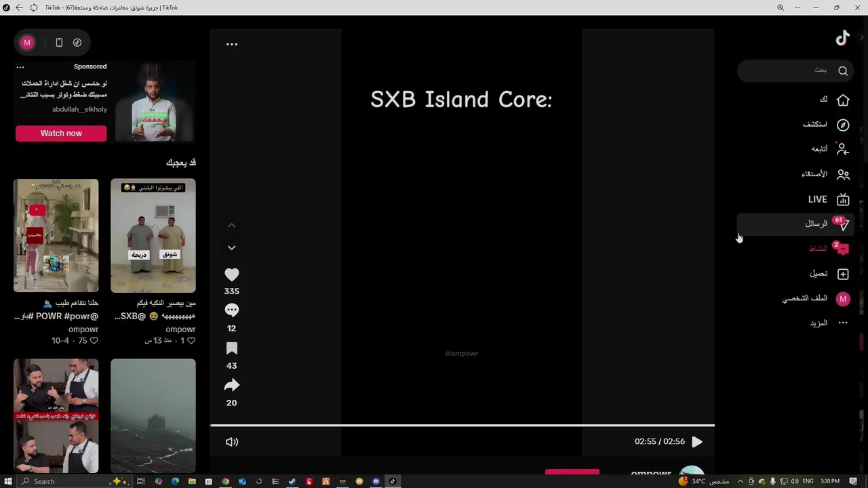Open recommended video with pink room thumbnail
868x488 pixels.
click(56, 236)
